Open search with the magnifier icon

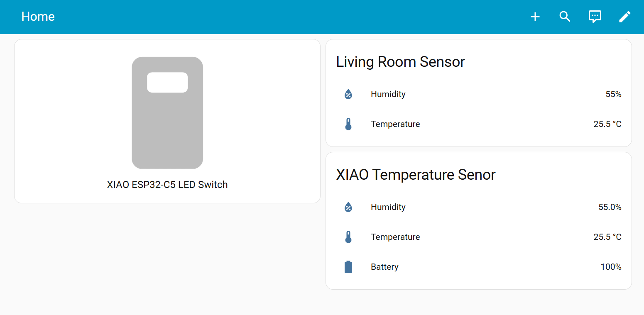coord(565,17)
